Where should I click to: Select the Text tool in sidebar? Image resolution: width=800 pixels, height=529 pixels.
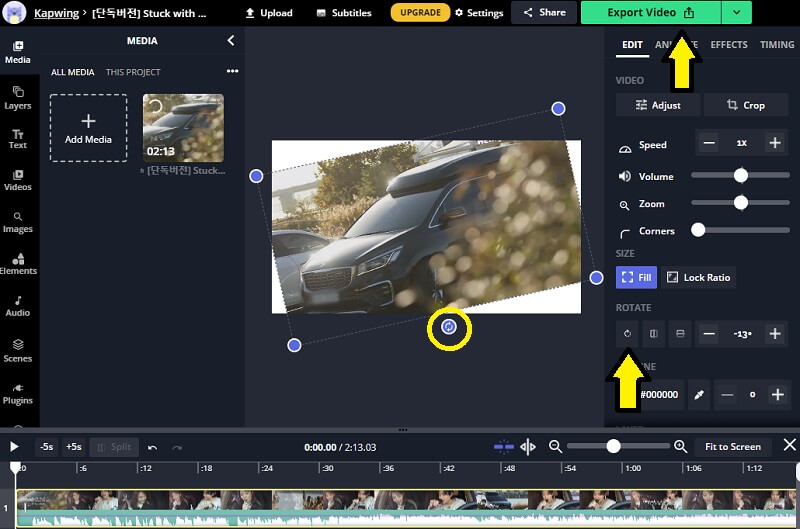click(x=18, y=138)
